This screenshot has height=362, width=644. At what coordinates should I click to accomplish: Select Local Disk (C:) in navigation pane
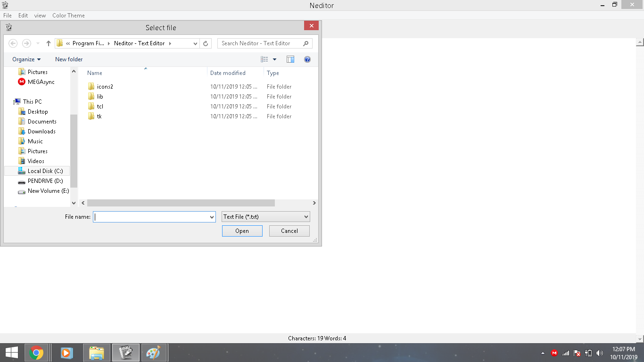pos(37,171)
